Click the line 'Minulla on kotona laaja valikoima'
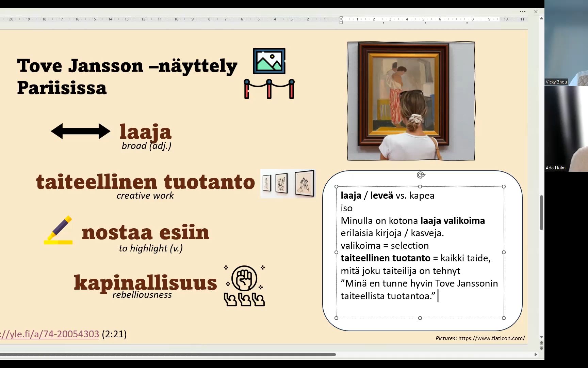Screen dimensions: 588x368 413,220
